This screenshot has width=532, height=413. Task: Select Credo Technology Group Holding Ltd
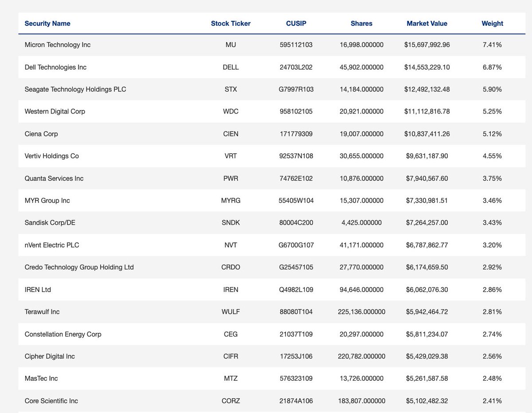[79, 267]
